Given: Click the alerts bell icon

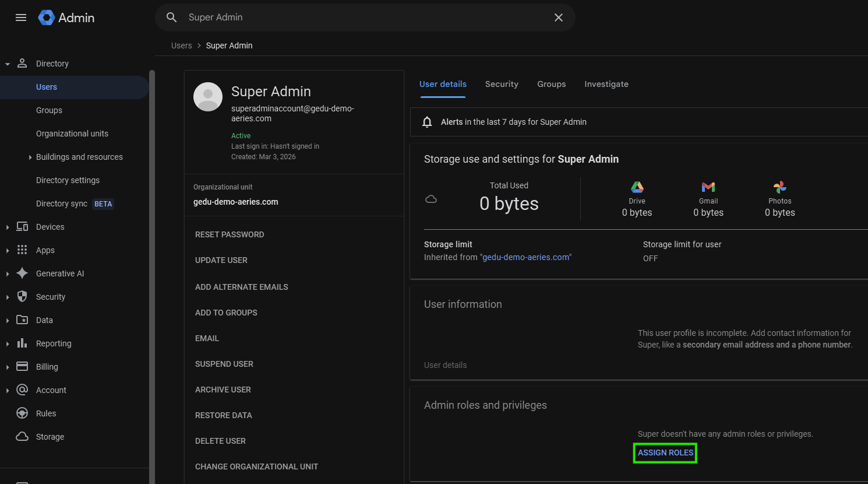Looking at the screenshot, I should (x=427, y=122).
